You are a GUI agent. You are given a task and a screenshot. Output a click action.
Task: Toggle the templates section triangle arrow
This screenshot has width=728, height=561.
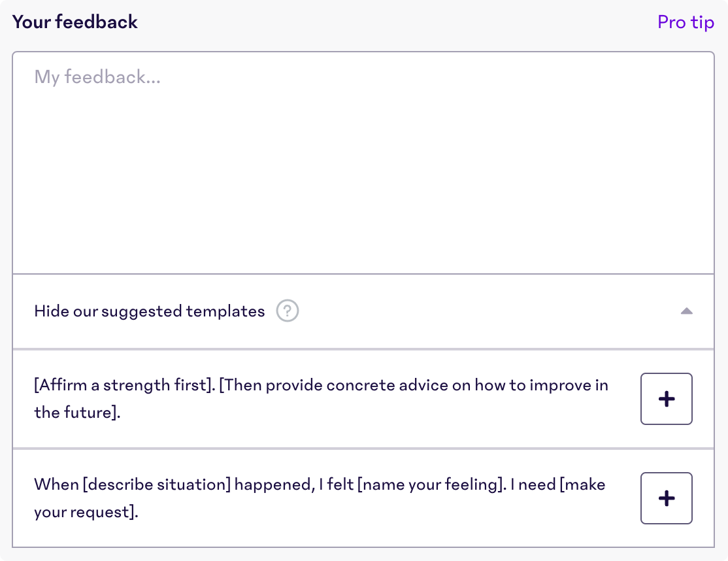[x=687, y=311]
